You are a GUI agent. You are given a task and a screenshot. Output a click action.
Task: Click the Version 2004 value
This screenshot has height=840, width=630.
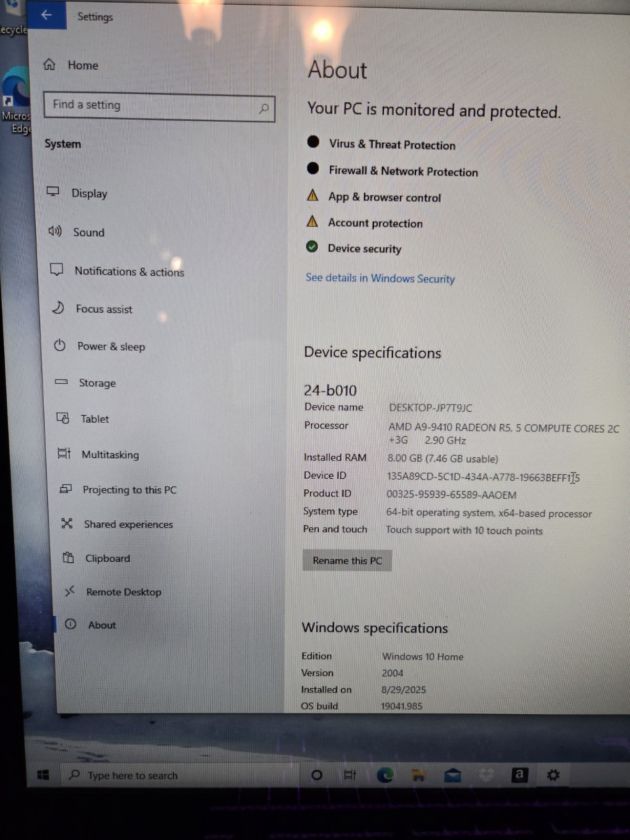coord(393,673)
